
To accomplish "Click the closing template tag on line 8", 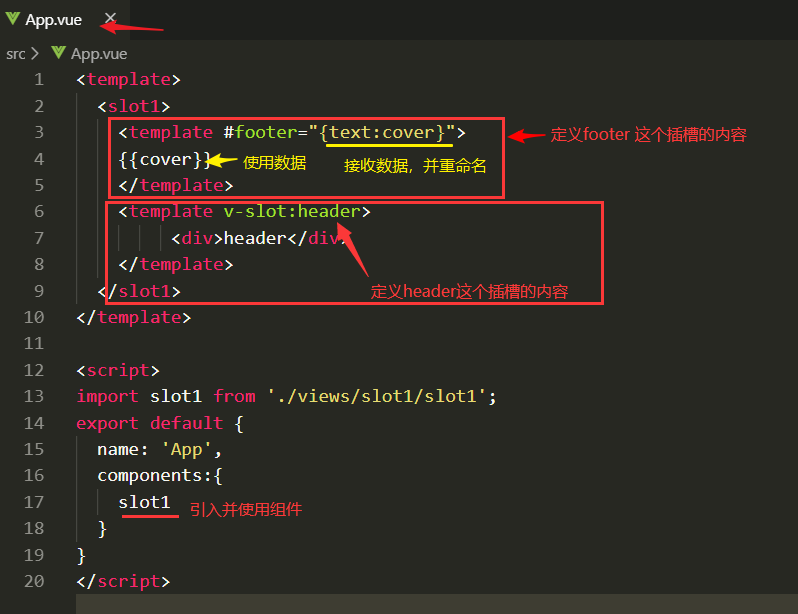I will [x=176, y=264].
